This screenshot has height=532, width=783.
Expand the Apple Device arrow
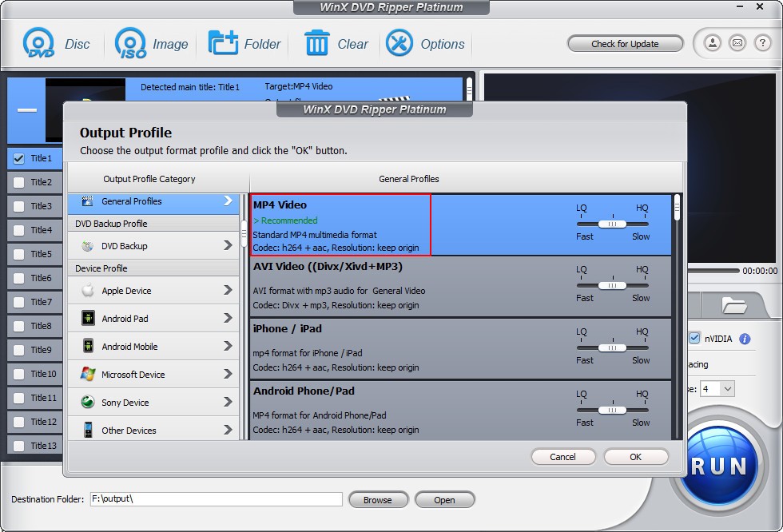tap(228, 290)
